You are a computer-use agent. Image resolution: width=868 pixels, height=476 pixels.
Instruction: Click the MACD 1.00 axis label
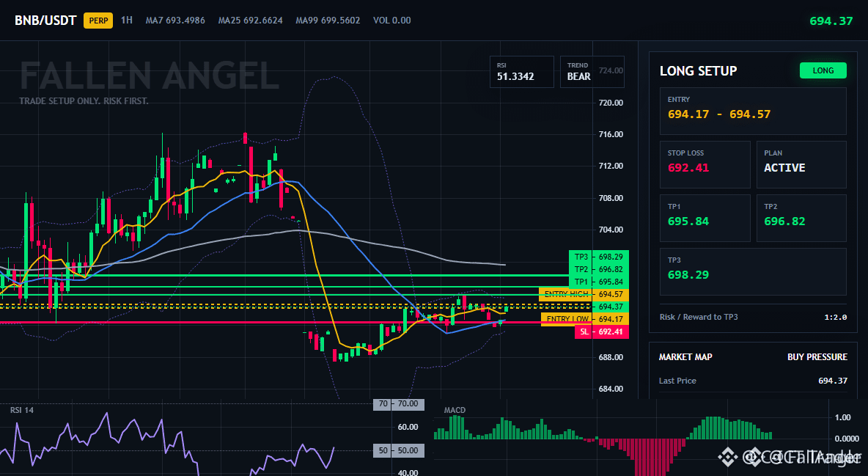click(843, 417)
